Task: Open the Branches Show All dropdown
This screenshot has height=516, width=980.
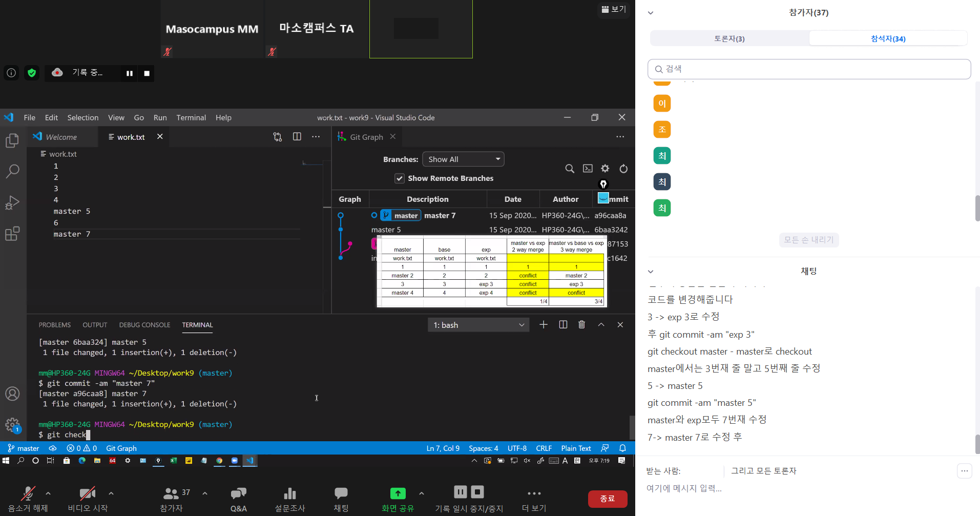Action: point(463,159)
